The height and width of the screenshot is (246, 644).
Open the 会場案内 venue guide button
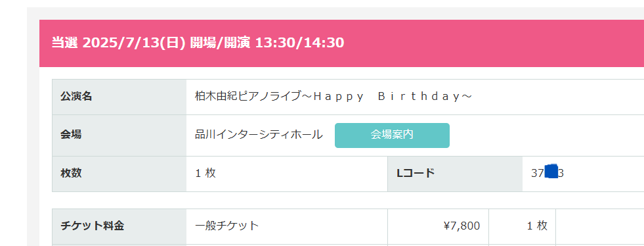click(x=392, y=135)
